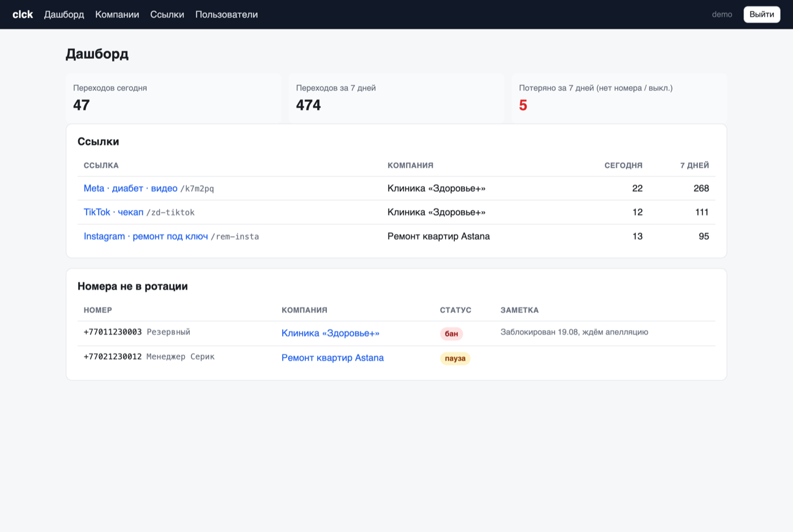
Task: Click 7-day value 268
Action: click(701, 188)
